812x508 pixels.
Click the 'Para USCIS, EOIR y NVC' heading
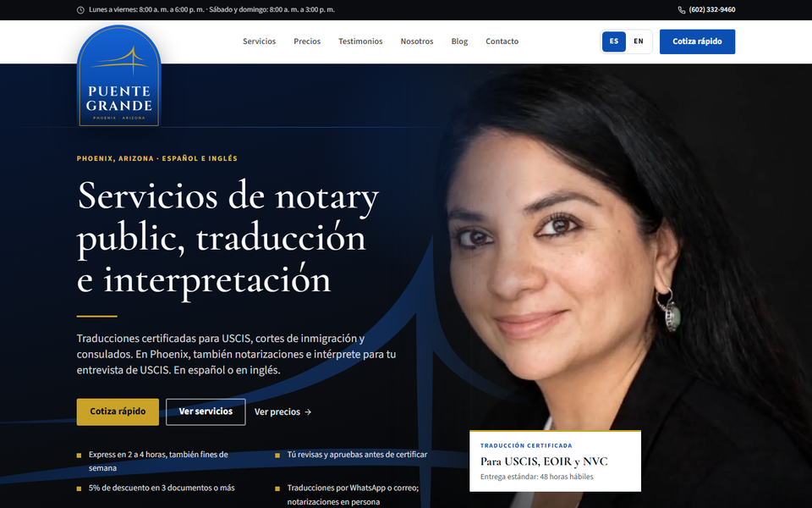(544, 461)
